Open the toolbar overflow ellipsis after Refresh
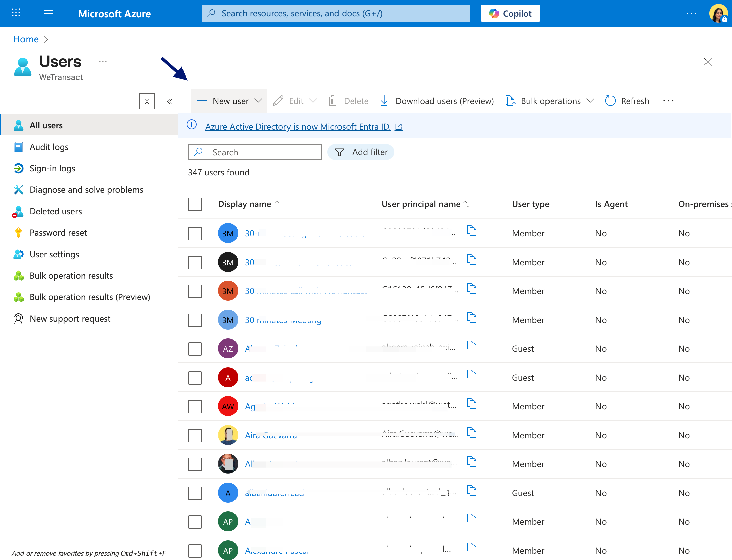 point(668,101)
